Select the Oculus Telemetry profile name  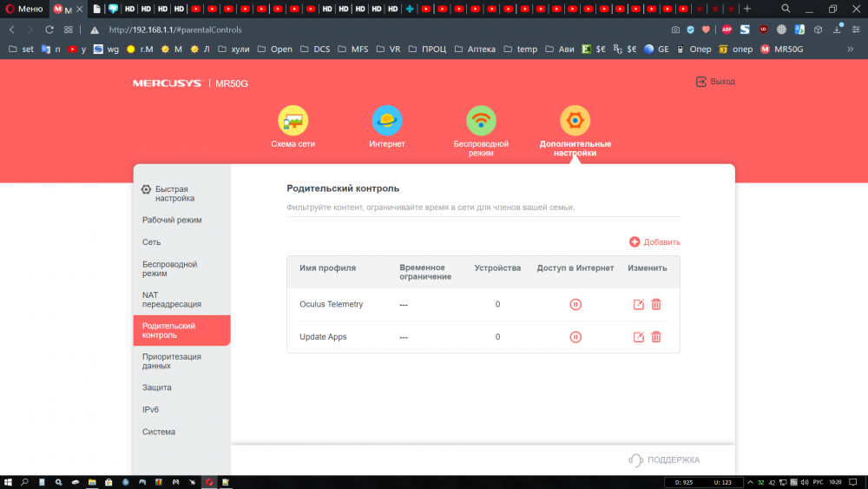coord(331,304)
